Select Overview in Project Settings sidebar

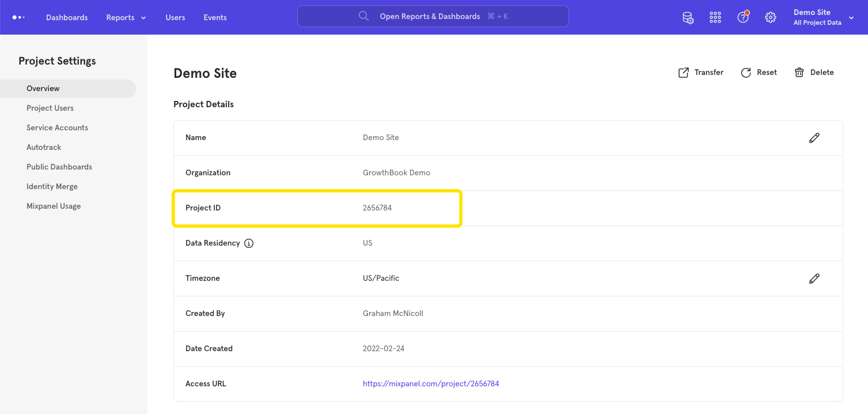[x=68, y=88]
